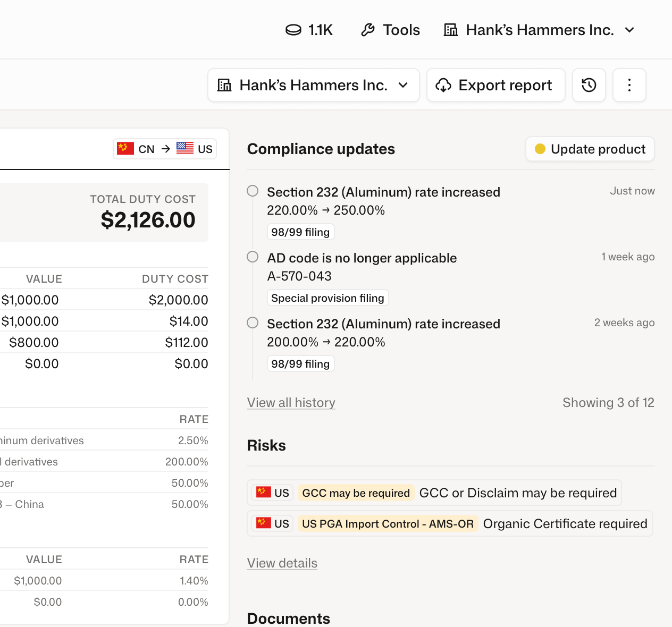
Task: Click the $14.00 duty cost cell
Action: [188, 321]
